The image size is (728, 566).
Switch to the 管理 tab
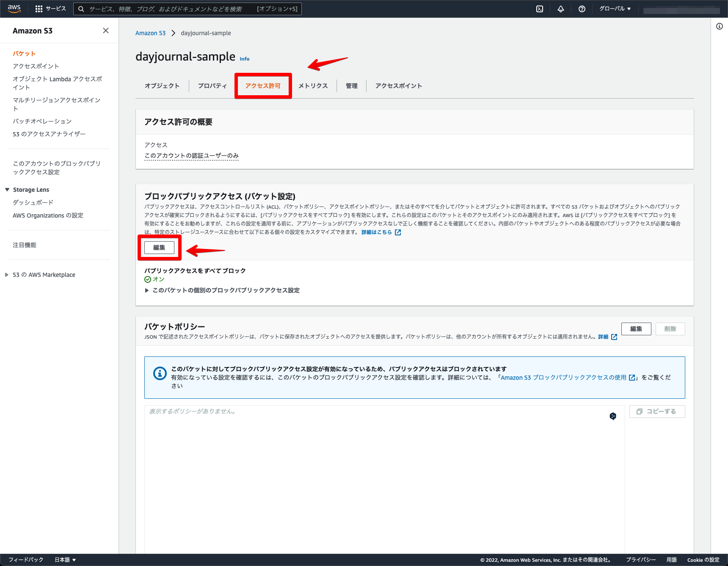pos(352,86)
